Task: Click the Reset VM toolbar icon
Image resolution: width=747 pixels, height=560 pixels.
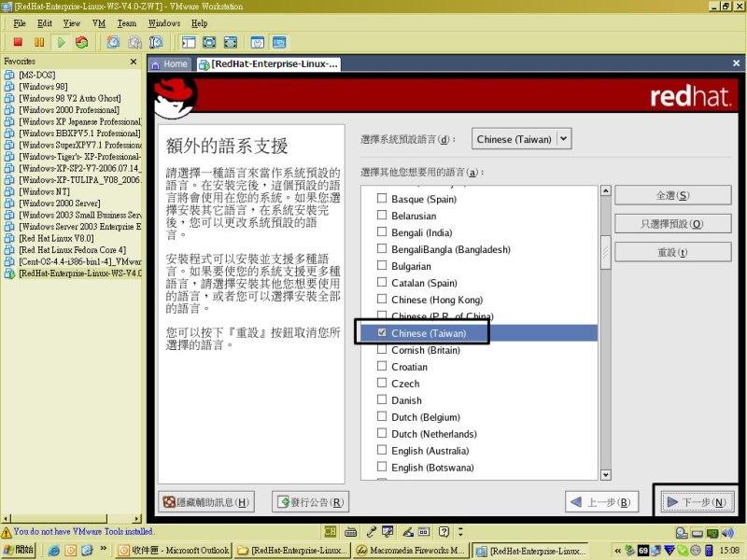Action: pyautogui.click(x=82, y=42)
